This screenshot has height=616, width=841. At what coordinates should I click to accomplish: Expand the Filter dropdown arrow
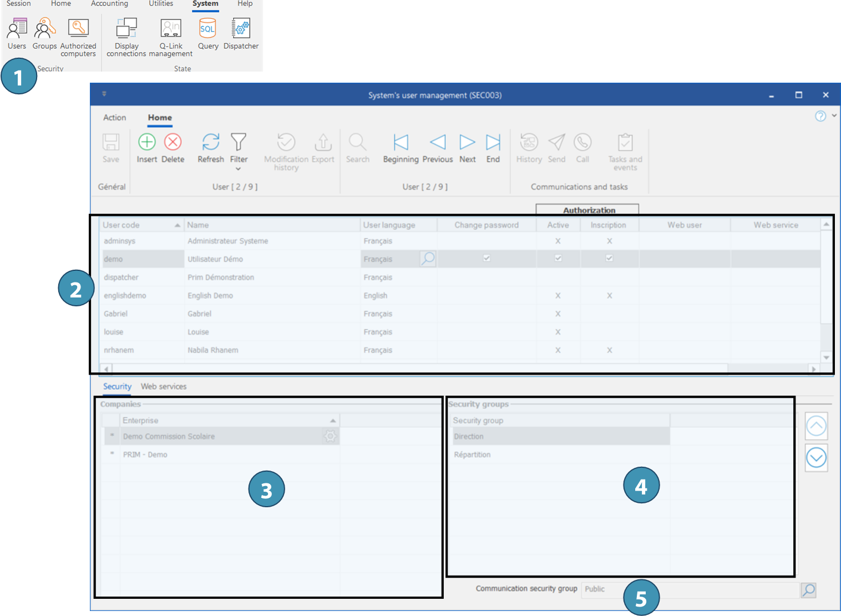coord(239,169)
